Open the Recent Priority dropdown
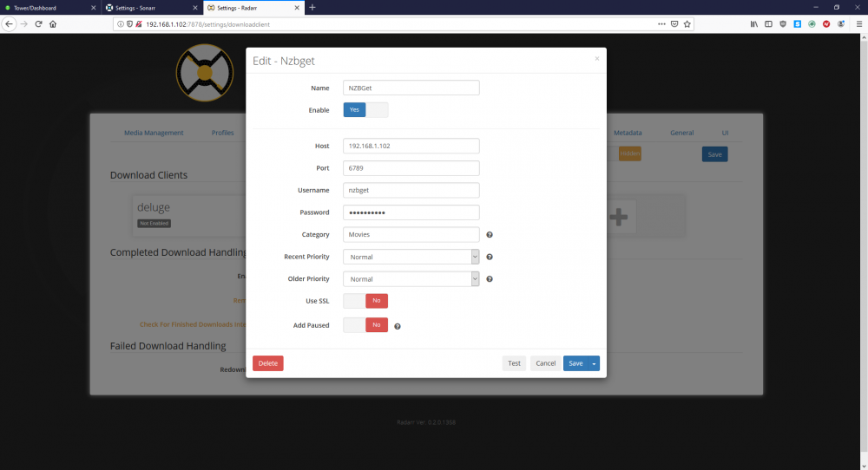Screen dimensions: 868x470 pyautogui.click(x=411, y=257)
